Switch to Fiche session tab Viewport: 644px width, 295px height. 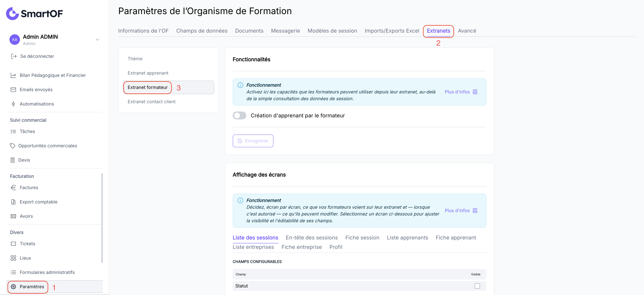coord(362,238)
